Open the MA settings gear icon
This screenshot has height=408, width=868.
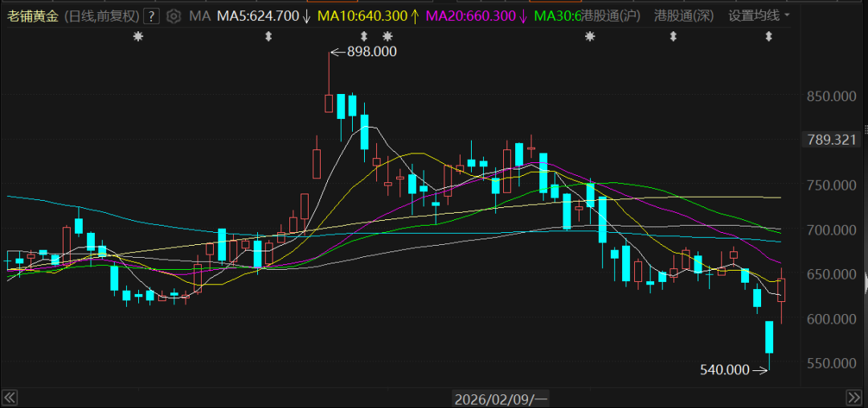point(174,16)
